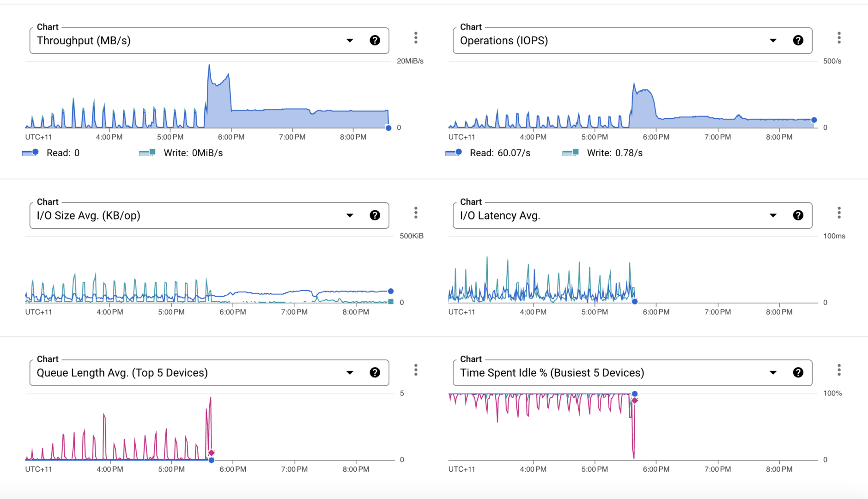The width and height of the screenshot is (868, 499).
Task: Toggle the Read series in Operations legend
Action: (x=488, y=153)
